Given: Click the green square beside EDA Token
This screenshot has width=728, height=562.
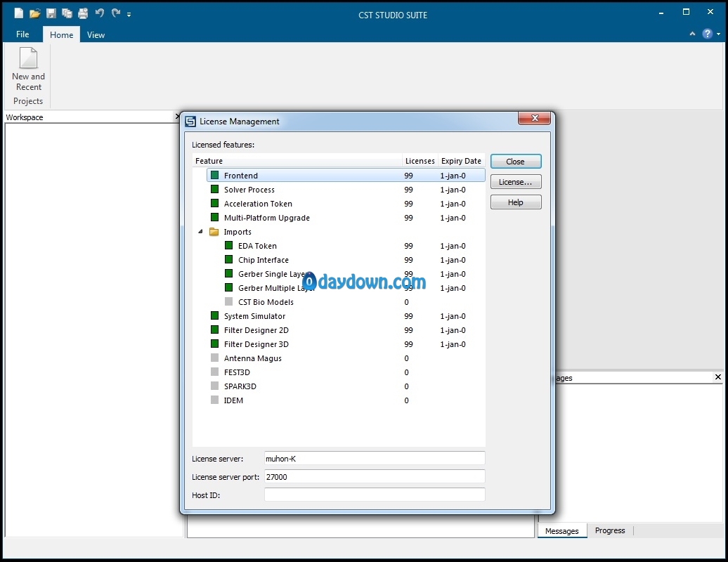Looking at the screenshot, I should pos(229,245).
